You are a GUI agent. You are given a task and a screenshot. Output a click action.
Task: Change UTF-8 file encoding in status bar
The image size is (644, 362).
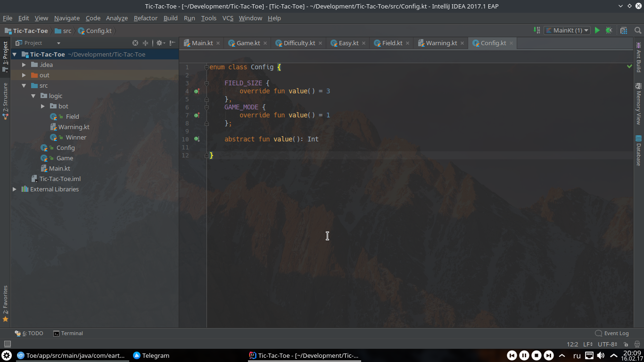click(x=608, y=345)
